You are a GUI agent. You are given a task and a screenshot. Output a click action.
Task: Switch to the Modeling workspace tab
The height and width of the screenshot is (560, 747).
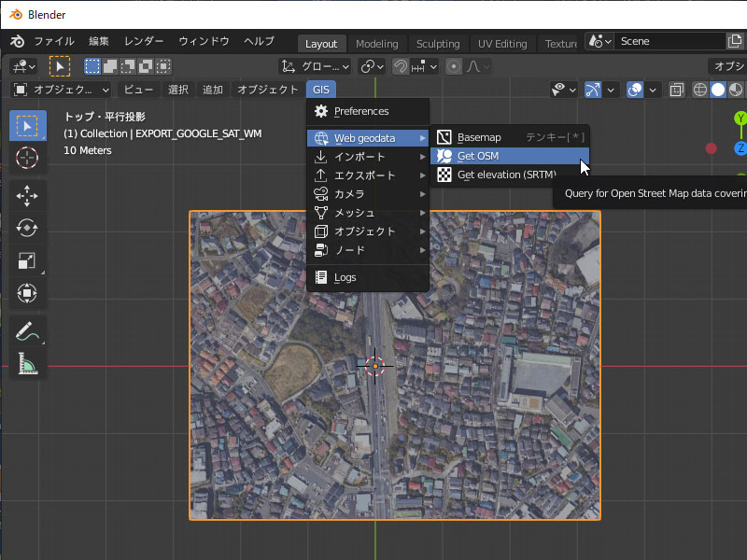click(376, 44)
